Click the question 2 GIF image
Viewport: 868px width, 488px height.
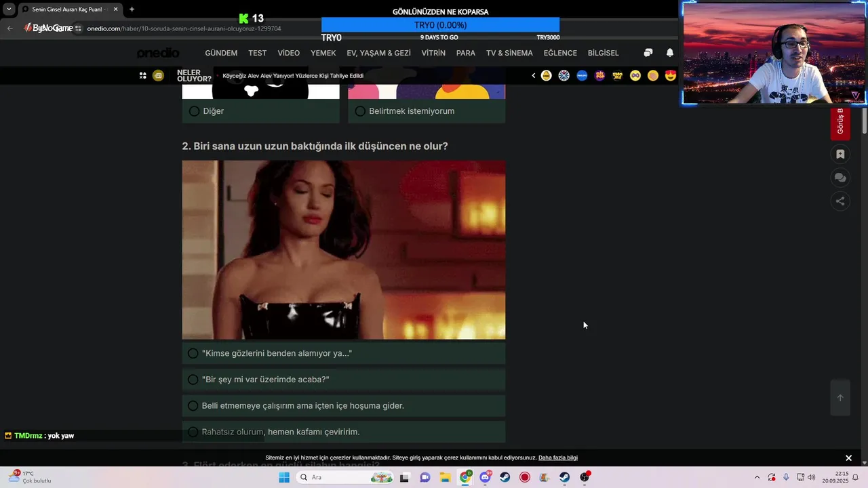[343, 249]
